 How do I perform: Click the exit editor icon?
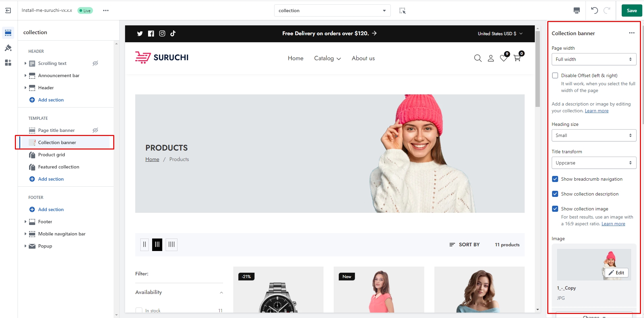(x=8, y=10)
